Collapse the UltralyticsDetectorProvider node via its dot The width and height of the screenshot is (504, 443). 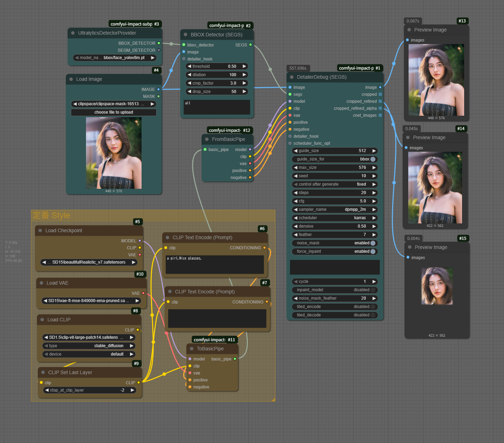click(73, 33)
